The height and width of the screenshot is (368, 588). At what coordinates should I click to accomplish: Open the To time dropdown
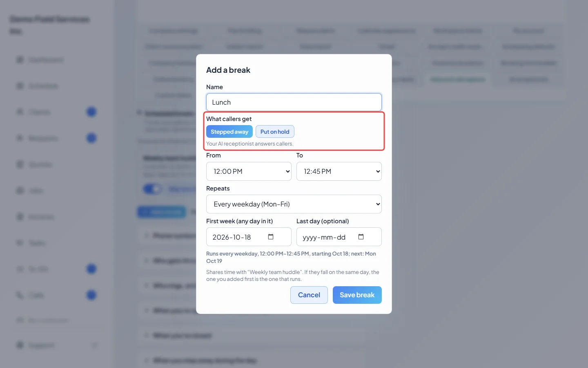click(339, 171)
